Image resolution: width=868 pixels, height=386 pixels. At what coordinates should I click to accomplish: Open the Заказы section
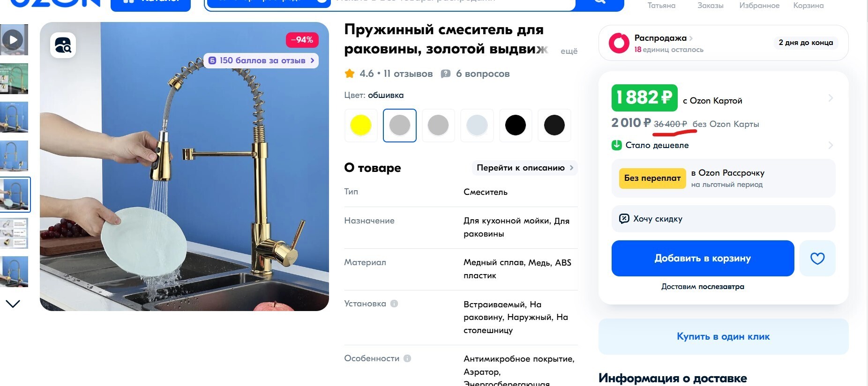710,6
